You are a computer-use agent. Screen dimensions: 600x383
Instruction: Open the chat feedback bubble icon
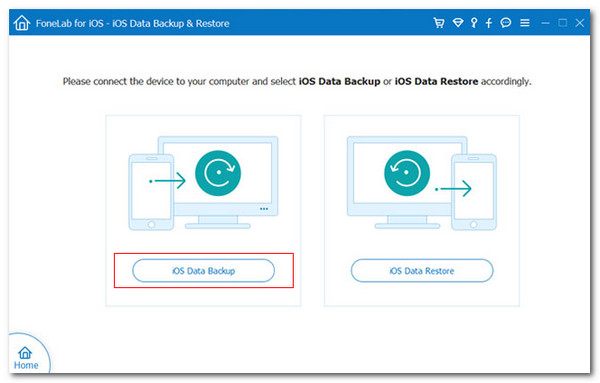[506, 23]
